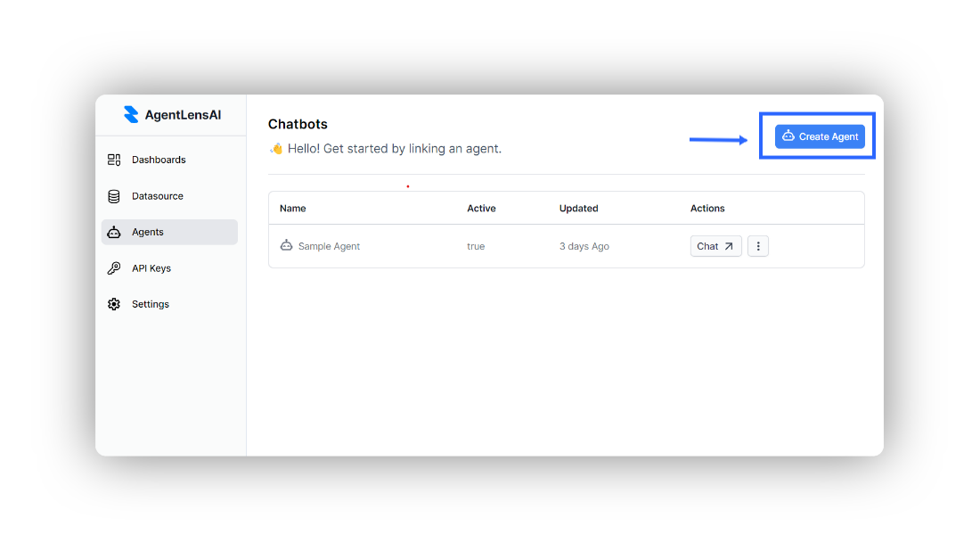The width and height of the screenshot is (980, 551).
Task: Click the Active column header
Action: pos(481,209)
